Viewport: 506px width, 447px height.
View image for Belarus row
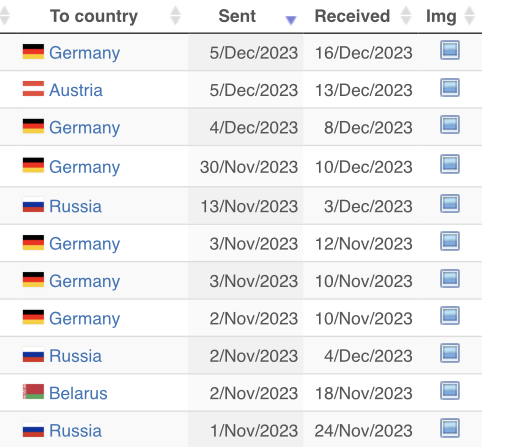point(450,391)
